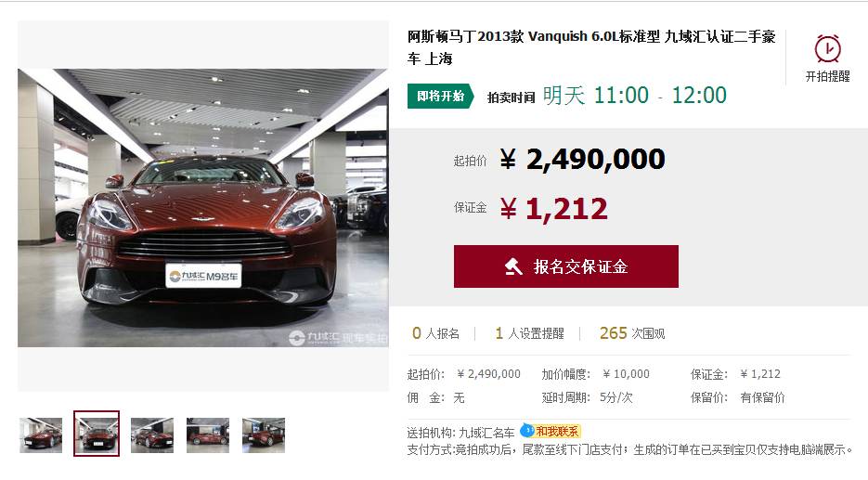Image resolution: width=868 pixels, height=480 pixels.
Task: Click the alarm clock reminder icon
Action: (827, 48)
